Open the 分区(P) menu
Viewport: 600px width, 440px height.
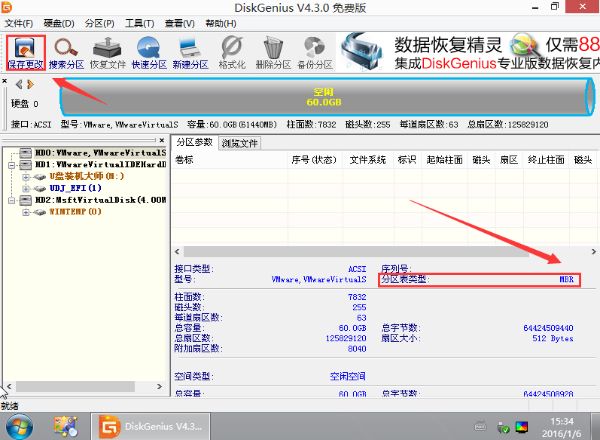click(x=99, y=23)
